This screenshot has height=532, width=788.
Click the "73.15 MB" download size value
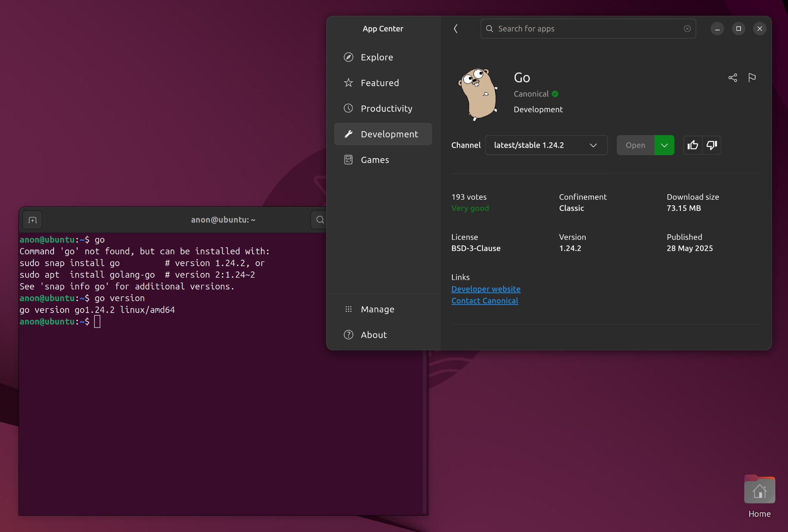point(684,208)
